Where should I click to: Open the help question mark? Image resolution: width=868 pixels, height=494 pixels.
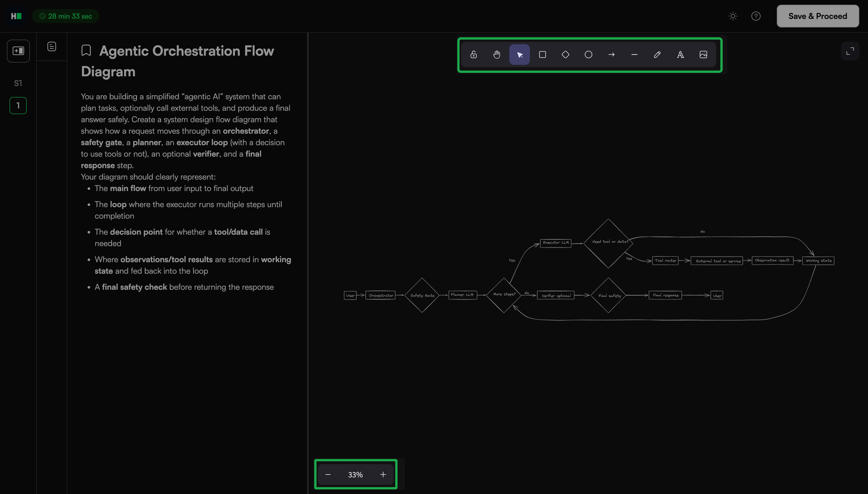tap(756, 16)
